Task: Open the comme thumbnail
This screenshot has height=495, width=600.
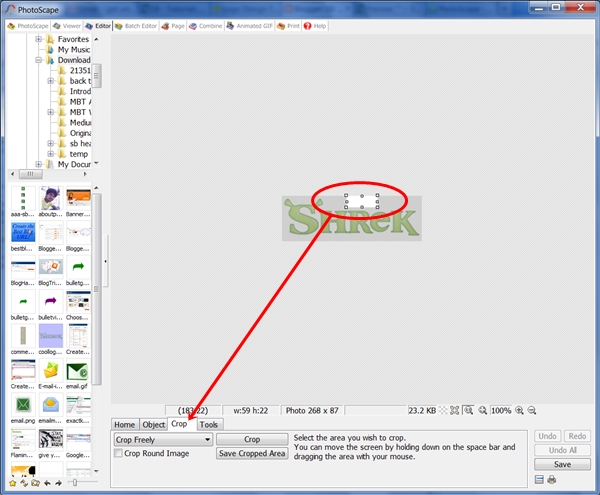Action: [23, 336]
